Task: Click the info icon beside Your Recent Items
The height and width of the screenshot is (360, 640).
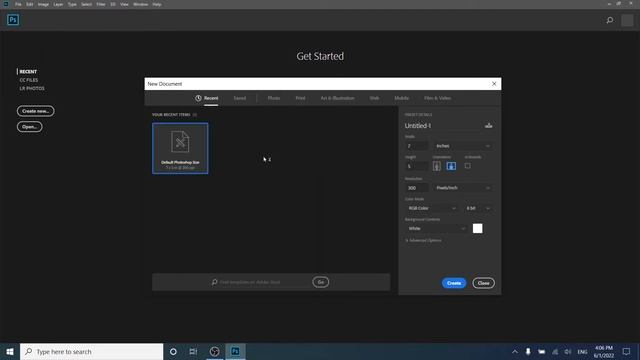Action: (195, 115)
